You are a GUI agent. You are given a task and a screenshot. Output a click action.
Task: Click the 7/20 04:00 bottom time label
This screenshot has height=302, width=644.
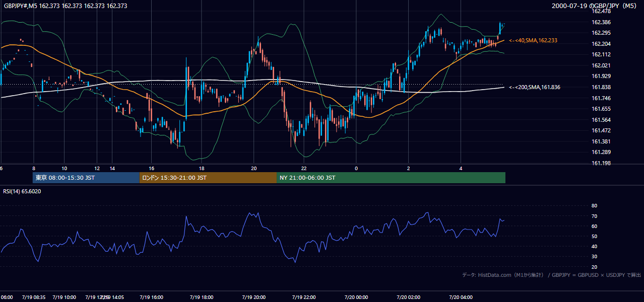pos(461,297)
